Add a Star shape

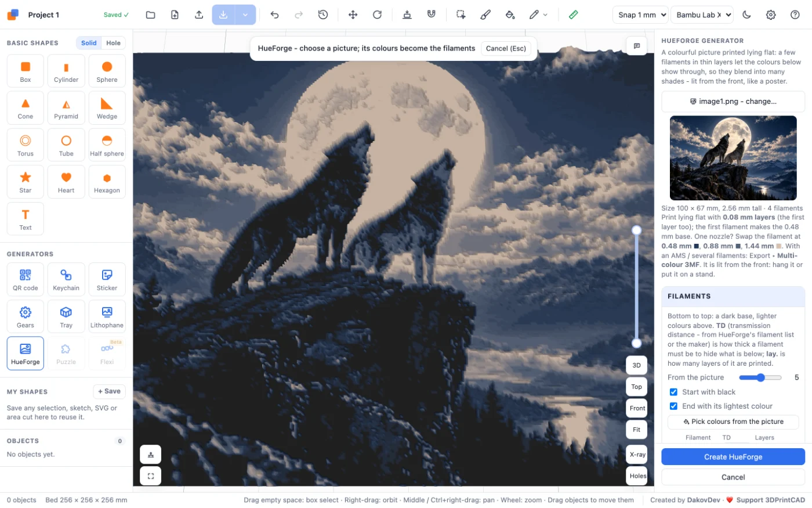coord(26,182)
